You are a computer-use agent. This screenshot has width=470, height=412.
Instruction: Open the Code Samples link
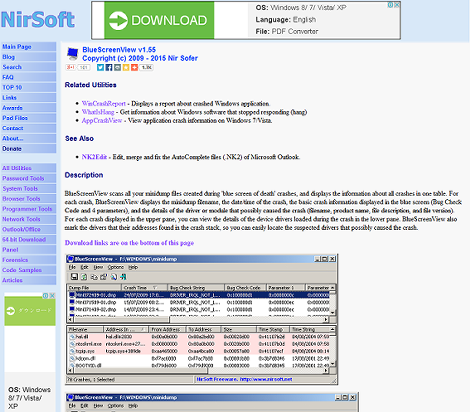coord(28,270)
